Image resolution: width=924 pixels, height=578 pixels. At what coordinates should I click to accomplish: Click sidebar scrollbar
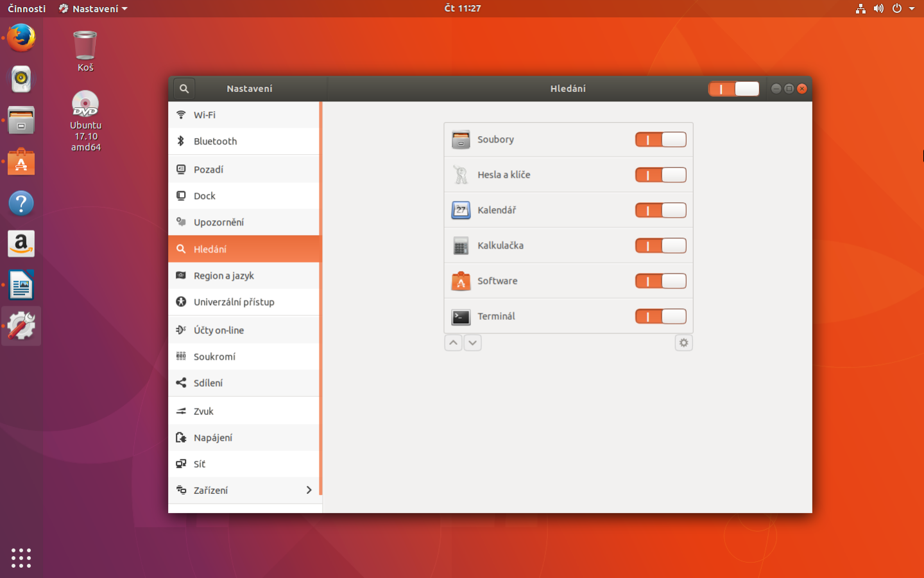coord(320,299)
